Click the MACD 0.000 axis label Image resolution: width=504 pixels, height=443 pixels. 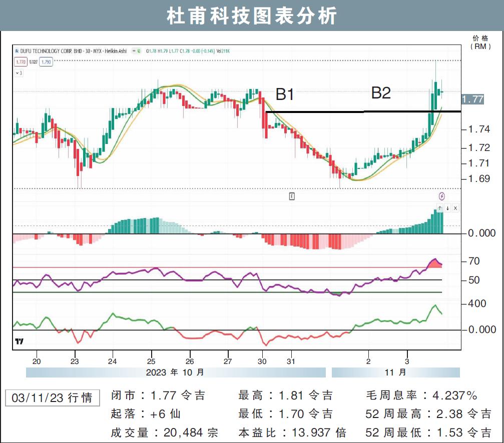(481, 232)
